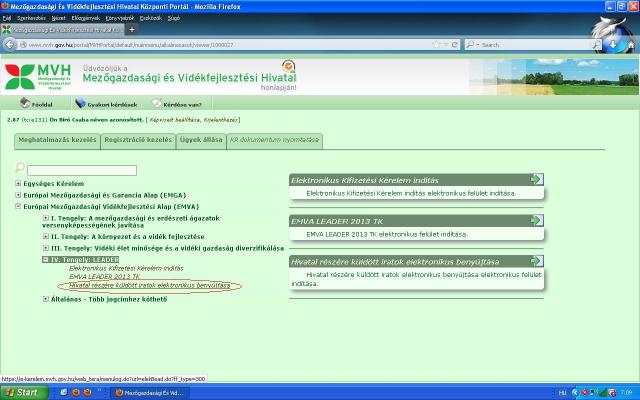Switch to KR dokumentum nyomtatása tab
Screen dimensions: 640x400
coord(274,141)
